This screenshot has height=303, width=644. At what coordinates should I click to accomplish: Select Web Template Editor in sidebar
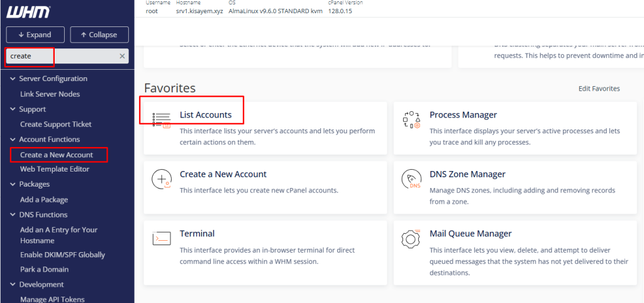click(55, 169)
